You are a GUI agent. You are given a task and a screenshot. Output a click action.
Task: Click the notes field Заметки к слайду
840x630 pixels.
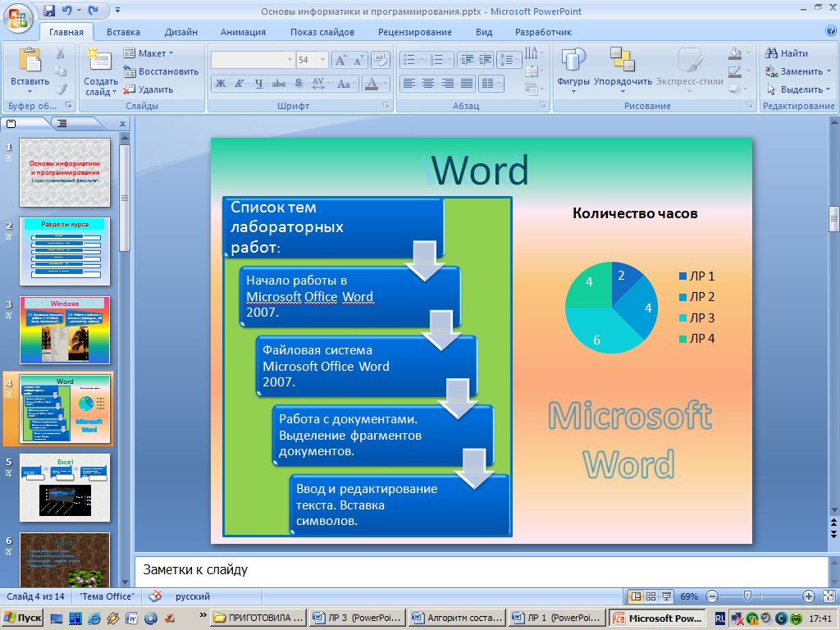[481, 569]
